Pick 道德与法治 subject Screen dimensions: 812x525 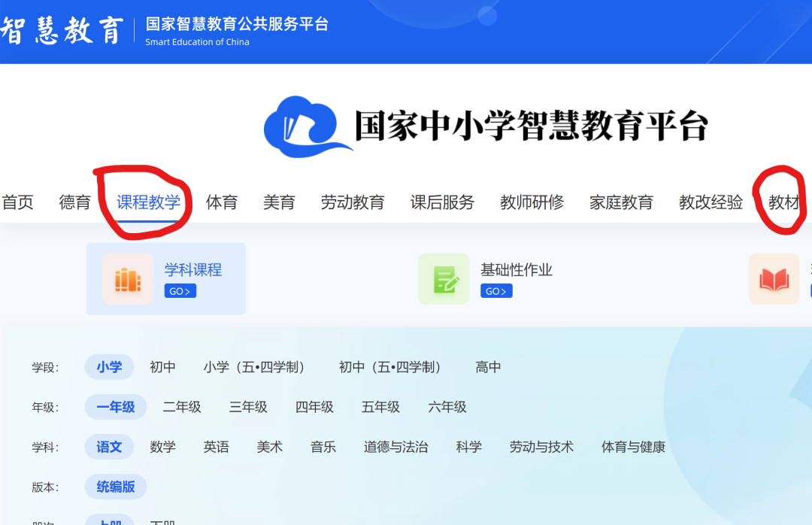click(x=395, y=448)
